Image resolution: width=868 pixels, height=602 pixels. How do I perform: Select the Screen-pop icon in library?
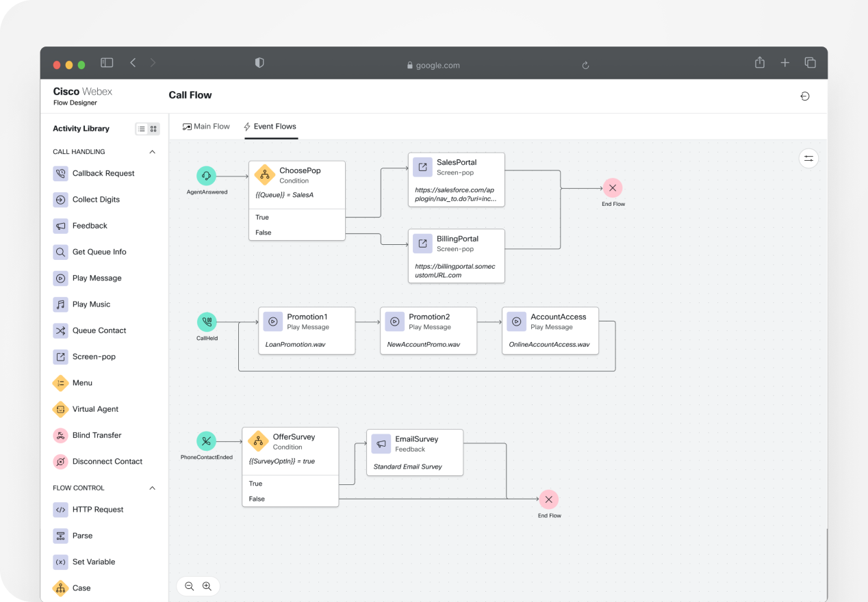click(60, 356)
